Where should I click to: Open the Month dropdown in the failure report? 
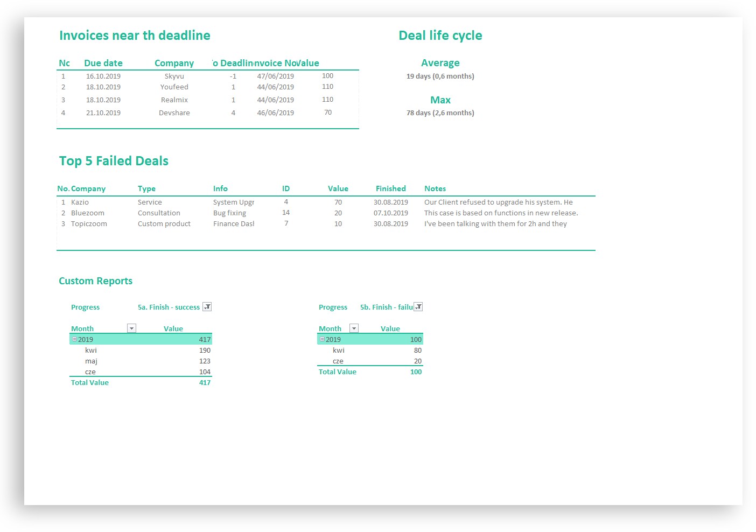click(354, 328)
